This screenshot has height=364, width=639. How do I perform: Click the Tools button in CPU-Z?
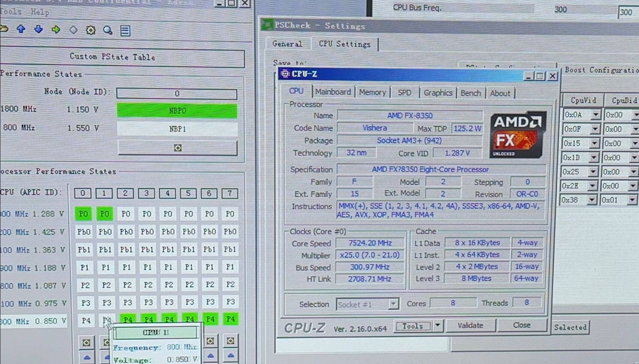coord(413,326)
